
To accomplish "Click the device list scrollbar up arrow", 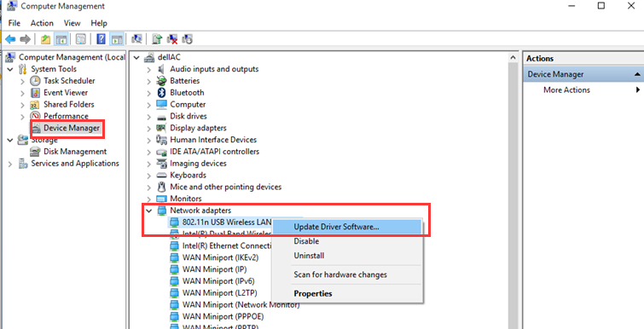I will point(513,57).
